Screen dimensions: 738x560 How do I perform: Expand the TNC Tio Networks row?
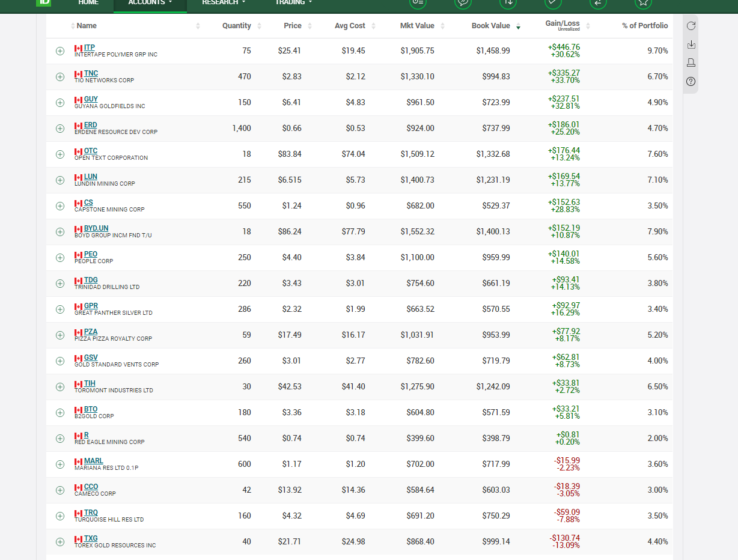(x=60, y=77)
